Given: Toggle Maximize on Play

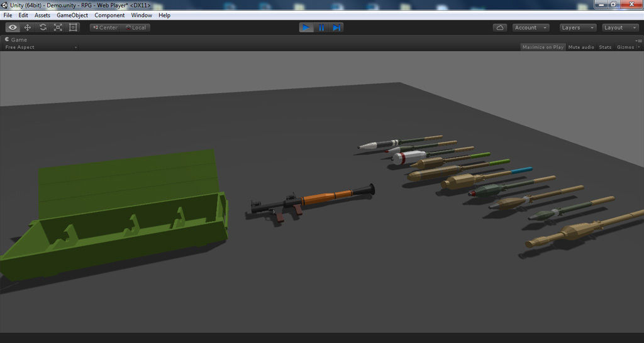Looking at the screenshot, I should click(x=543, y=47).
